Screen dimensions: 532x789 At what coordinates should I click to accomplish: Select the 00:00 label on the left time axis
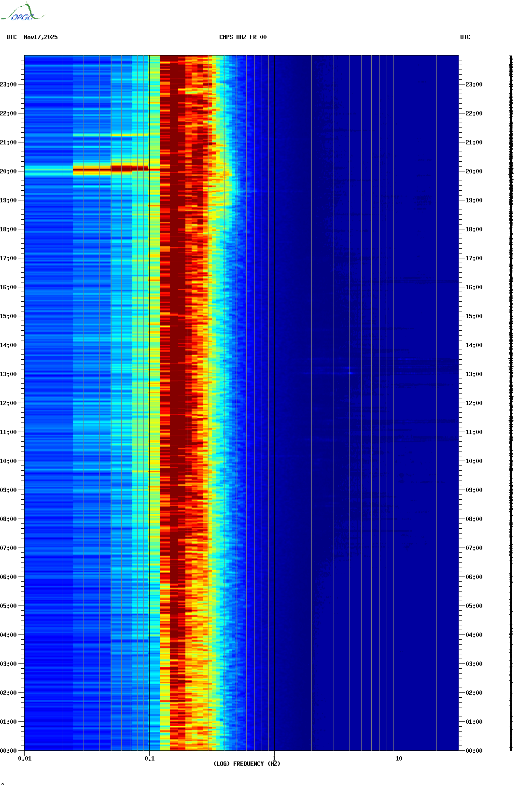coord(8,751)
